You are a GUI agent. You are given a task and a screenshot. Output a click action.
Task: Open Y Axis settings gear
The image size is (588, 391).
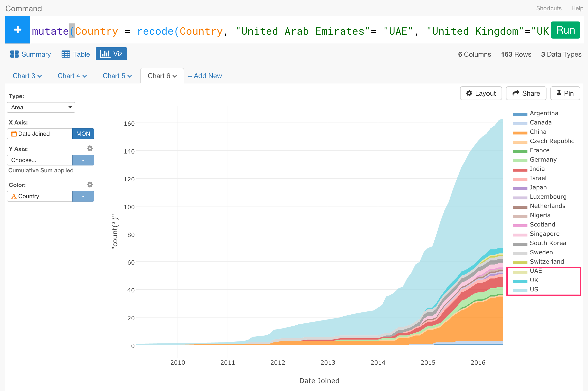(90, 149)
